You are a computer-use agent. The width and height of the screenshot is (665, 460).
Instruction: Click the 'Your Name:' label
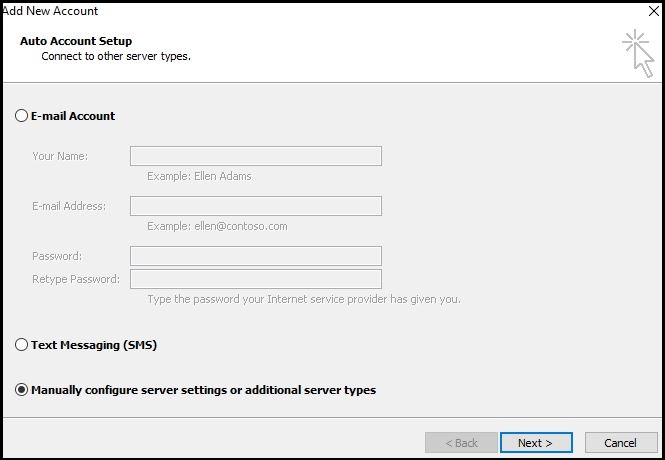[x=60, y=156]
